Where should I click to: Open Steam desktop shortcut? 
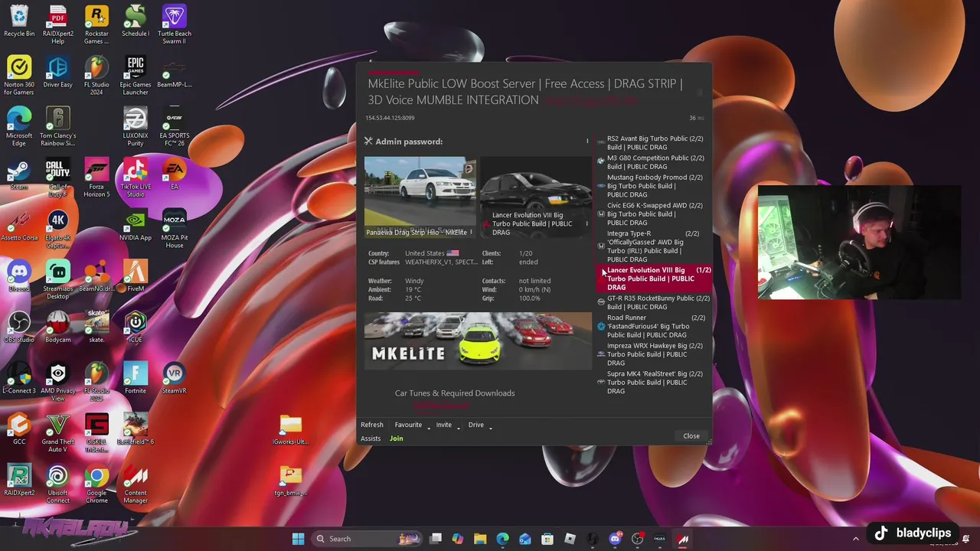[19, 174]
